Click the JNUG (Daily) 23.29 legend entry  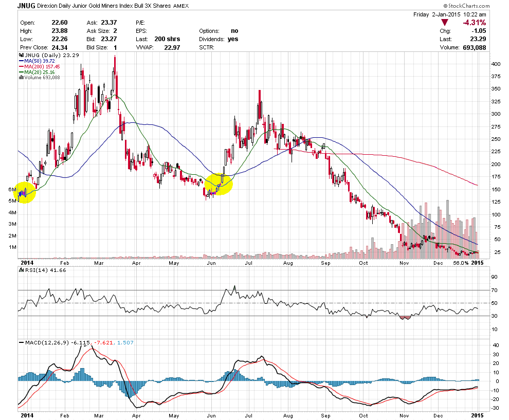(52, 55)
